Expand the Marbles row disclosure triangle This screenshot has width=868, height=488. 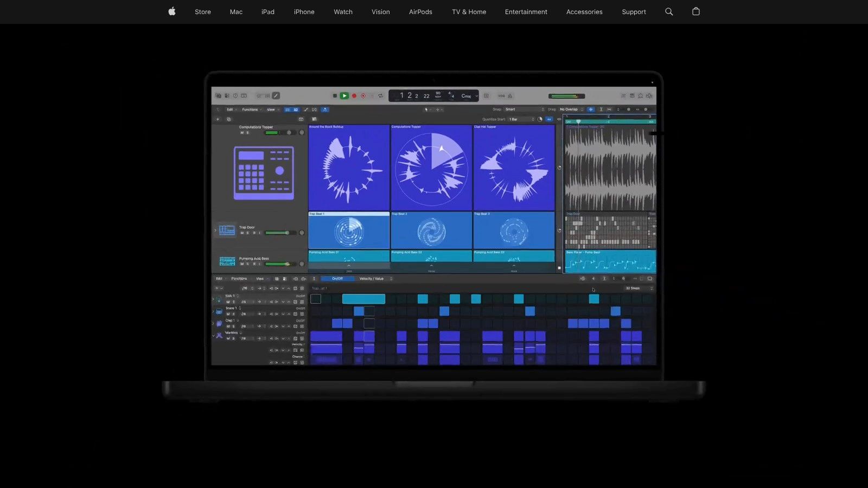(214, 335)
